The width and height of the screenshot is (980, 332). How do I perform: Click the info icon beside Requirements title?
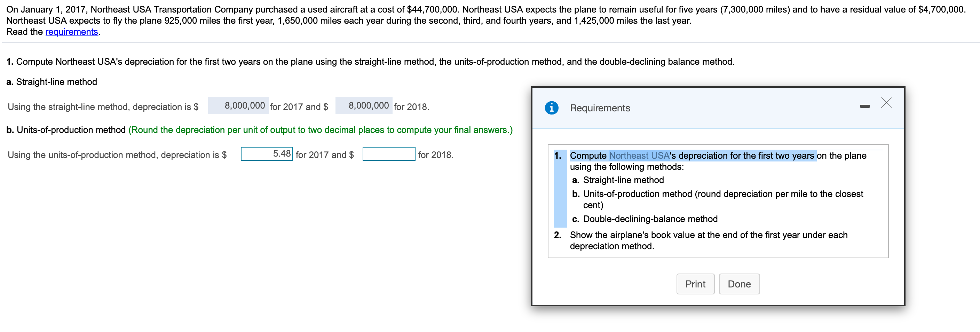[x=551, y=108]
